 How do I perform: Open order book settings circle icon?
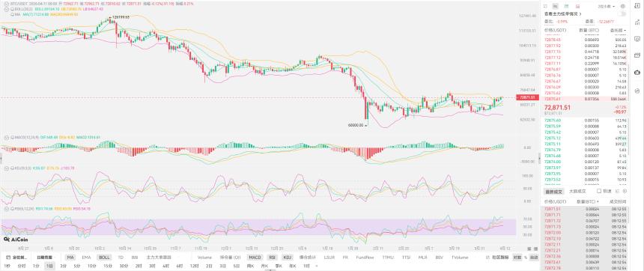pos(623,7)
